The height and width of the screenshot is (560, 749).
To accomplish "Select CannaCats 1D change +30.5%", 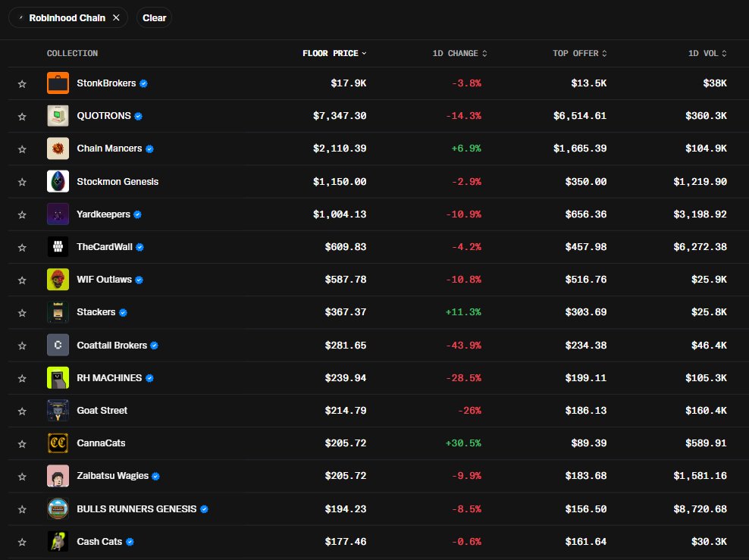I will (463, 443).
